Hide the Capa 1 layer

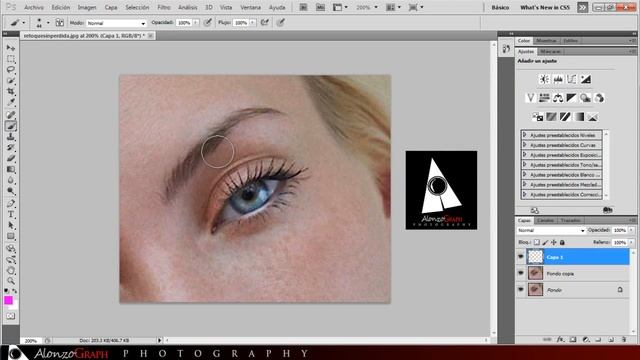pyautogui.click(x=521, y=257)
